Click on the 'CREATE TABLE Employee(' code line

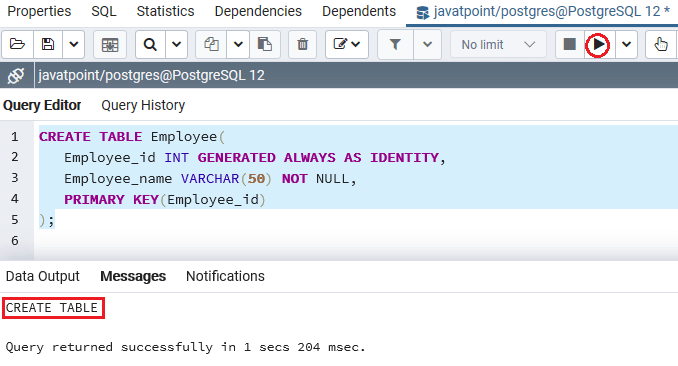[132, 137]
